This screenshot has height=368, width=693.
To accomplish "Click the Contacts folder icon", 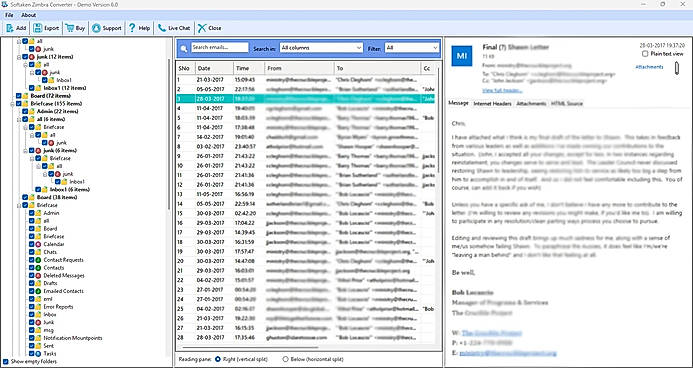I will pyautogui.click(x=38, y=268).
